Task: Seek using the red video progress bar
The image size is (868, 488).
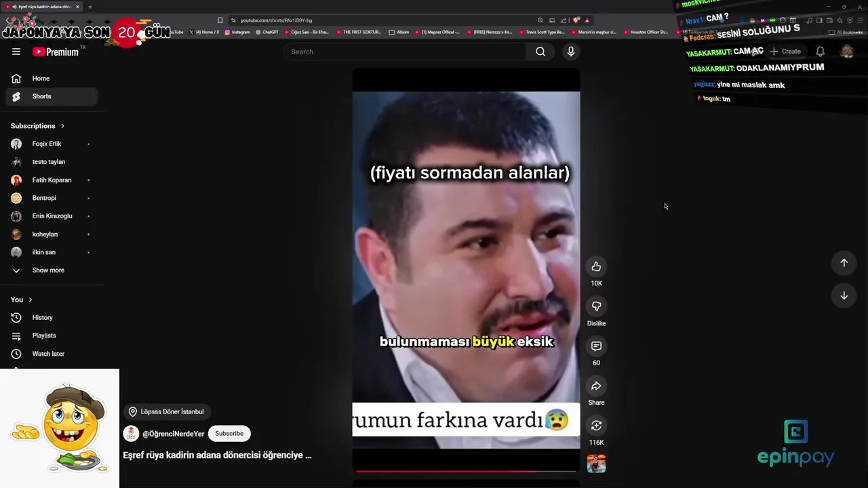Action: 466,470
